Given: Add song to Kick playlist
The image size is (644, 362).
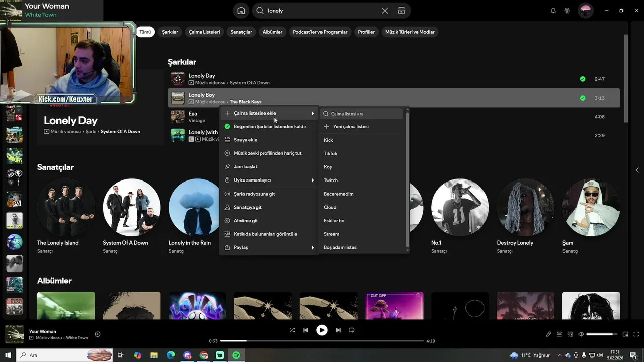Looking at the screenshot, I should coord(362,140).
